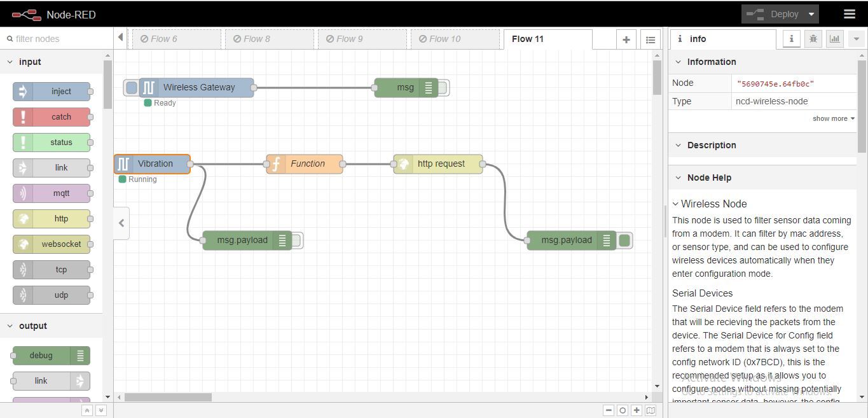Select the Flow 11 tab
Image resolution: width=868 pixels, height=418 pixels.
[548, 39]
